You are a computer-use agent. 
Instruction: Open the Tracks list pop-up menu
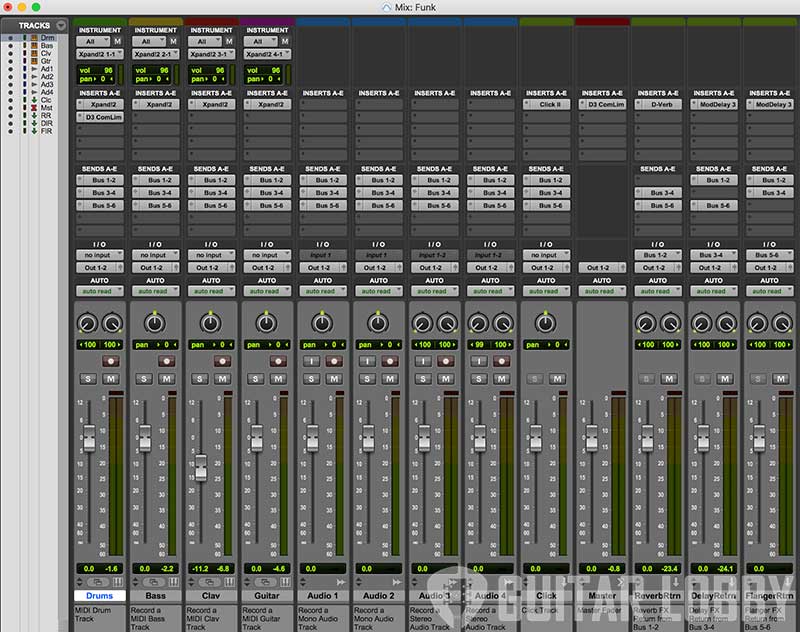[61, 25]
